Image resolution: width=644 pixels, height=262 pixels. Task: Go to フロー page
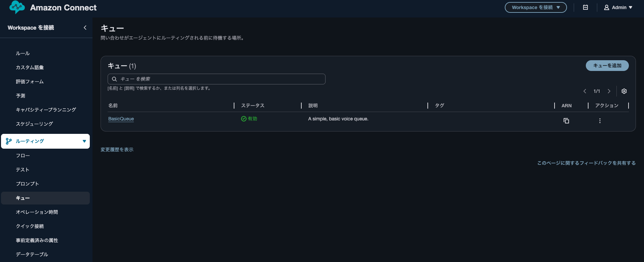pyautogui.click(x=23, y=156)
